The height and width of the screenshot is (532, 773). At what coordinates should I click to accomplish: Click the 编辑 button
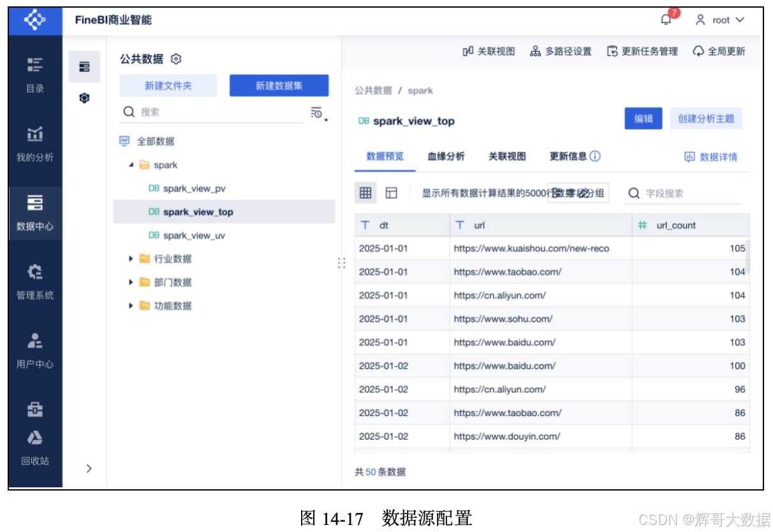[x=644, y=119]
